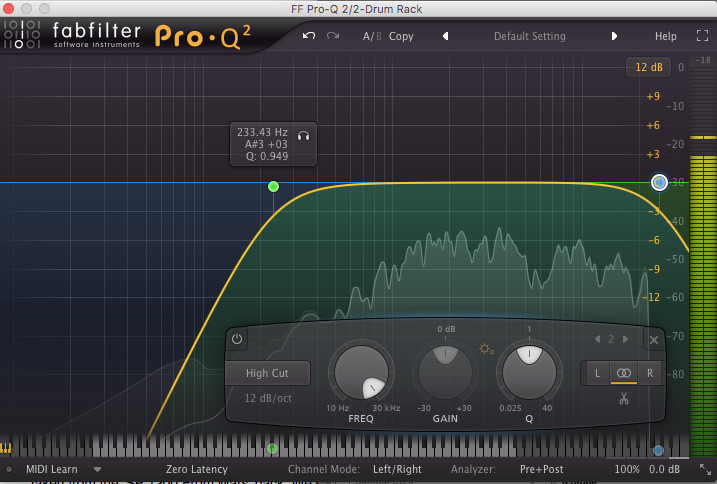Click the green band marker on piano keyboard
Viewport: 717px width, 484px height.
pos(272,448)
